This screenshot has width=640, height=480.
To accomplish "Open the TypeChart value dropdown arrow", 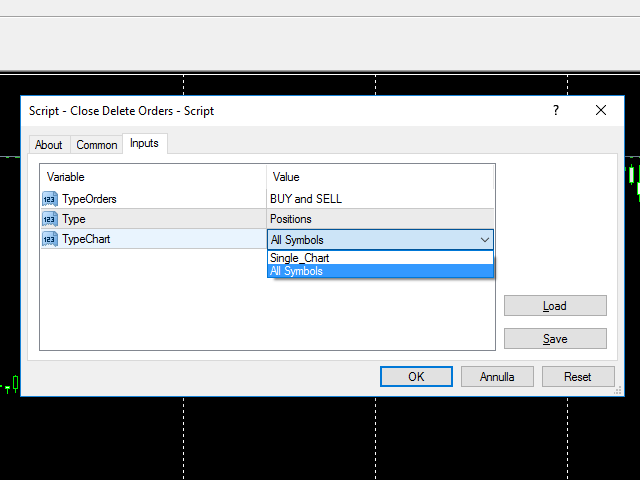I will pos(484,240).
